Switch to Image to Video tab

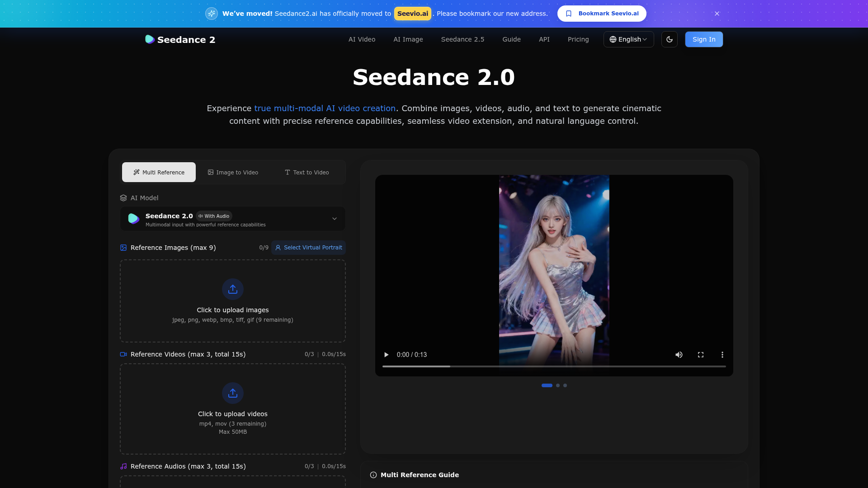click(233, 172)
